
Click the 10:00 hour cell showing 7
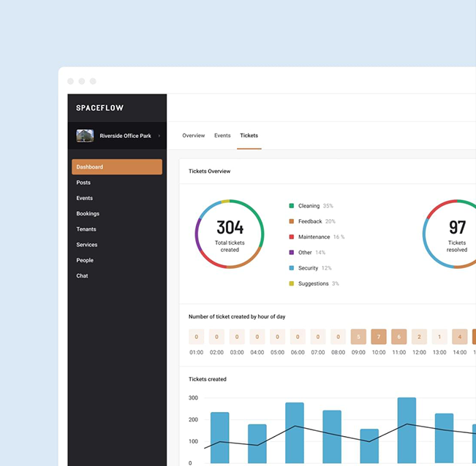pos(379,337)
